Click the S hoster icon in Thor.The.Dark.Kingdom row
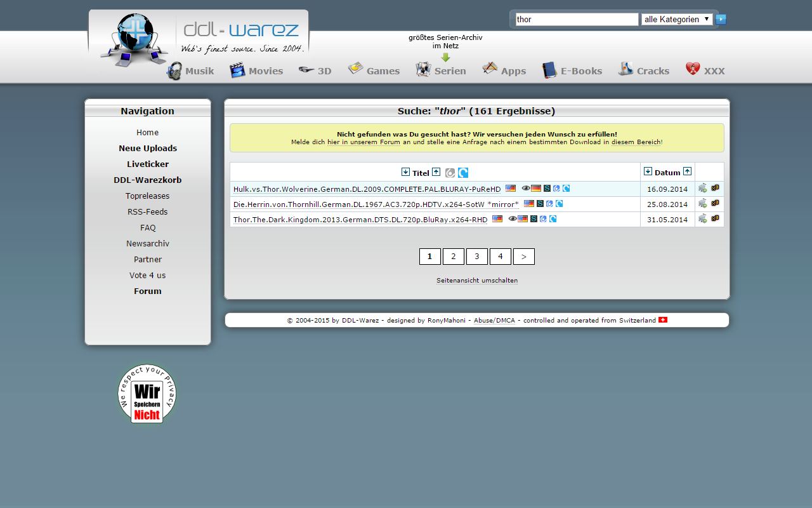 tap(534, 219)
